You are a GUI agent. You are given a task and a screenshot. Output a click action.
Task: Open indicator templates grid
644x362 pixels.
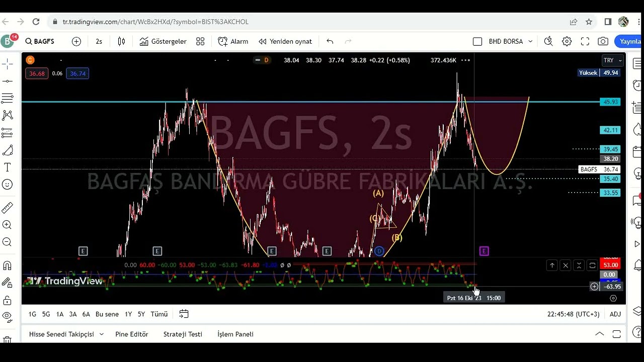[x=200, y=41]
